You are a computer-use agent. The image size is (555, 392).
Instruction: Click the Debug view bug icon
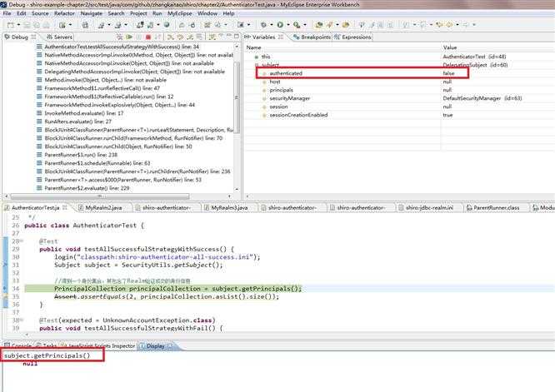coord(7,37)
